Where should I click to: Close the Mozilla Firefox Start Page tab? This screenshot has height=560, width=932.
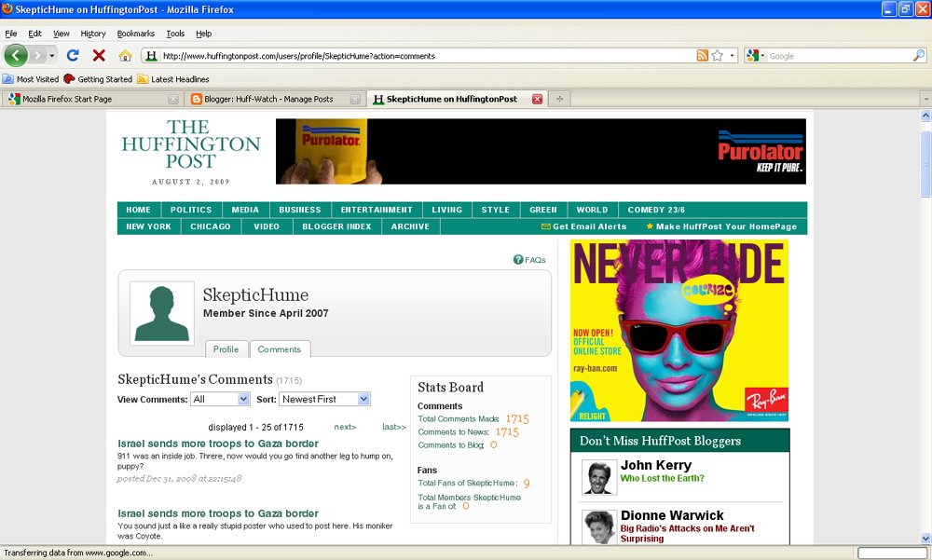tap(173, 100)
